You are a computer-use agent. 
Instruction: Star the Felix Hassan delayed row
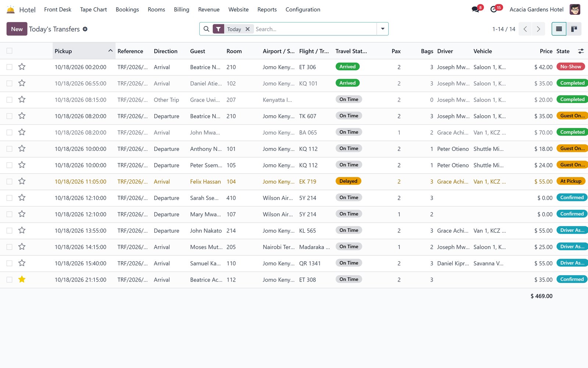(22, 181)
